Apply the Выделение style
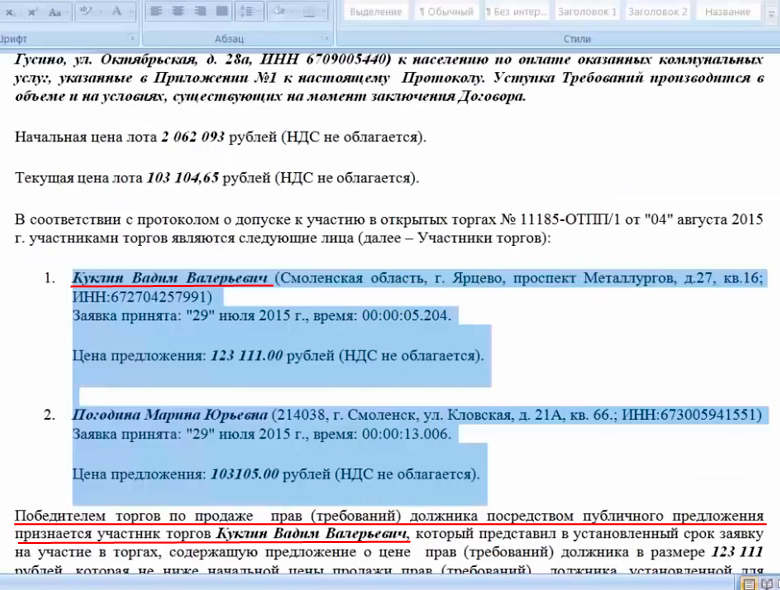Viewport: 780px width, 590px height. coord(376,11)
